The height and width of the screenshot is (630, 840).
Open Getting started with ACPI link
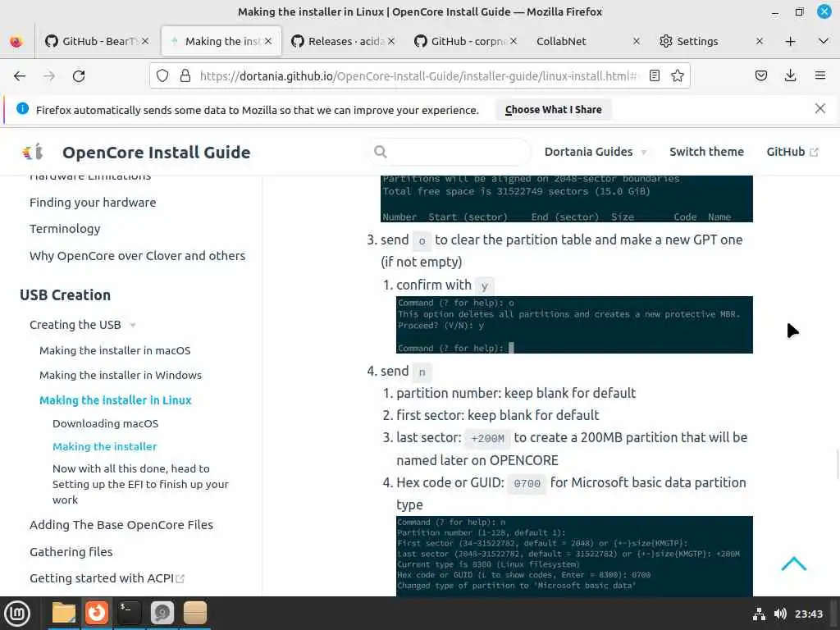(107, 578)
